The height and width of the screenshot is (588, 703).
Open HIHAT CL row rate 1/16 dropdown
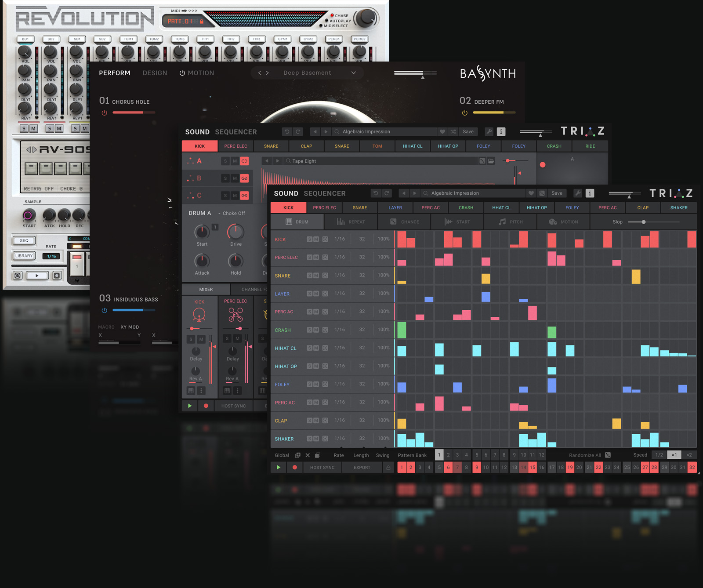340,348
